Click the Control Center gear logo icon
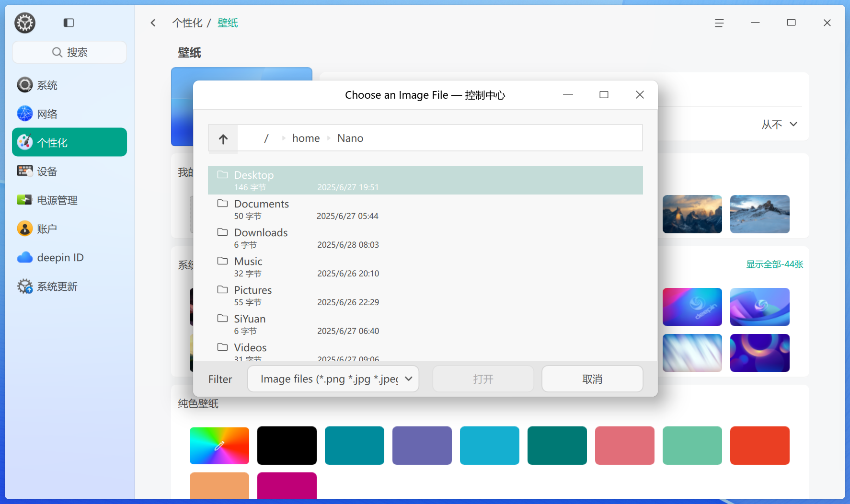This screenshot has height=504, width=850. [25, 23]
